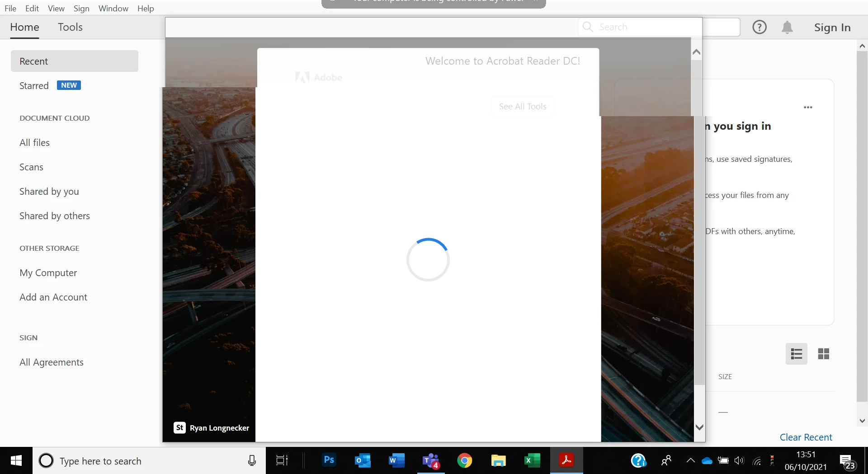
Task: Open the Edit menu
Action: (32, 8)
